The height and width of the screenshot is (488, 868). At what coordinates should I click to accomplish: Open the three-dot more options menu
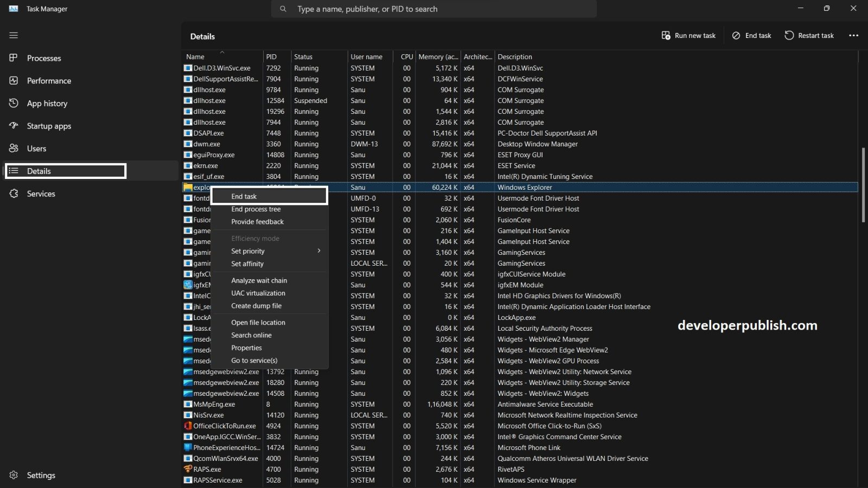click(853, 36)
